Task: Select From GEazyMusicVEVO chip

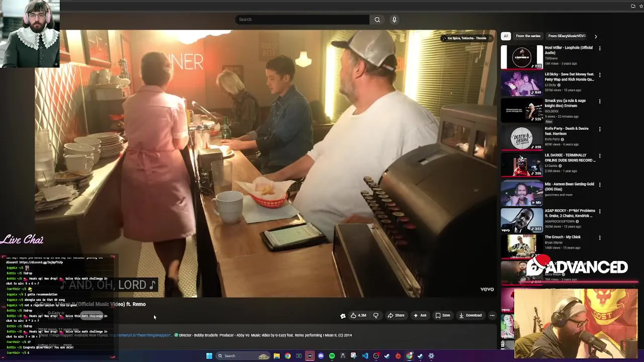Action: tap(567, 36)
